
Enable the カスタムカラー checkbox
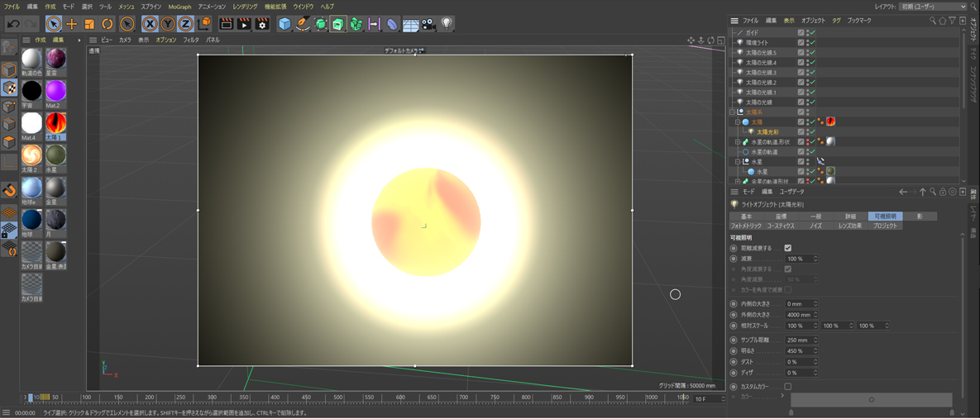(x=788, y=387)
